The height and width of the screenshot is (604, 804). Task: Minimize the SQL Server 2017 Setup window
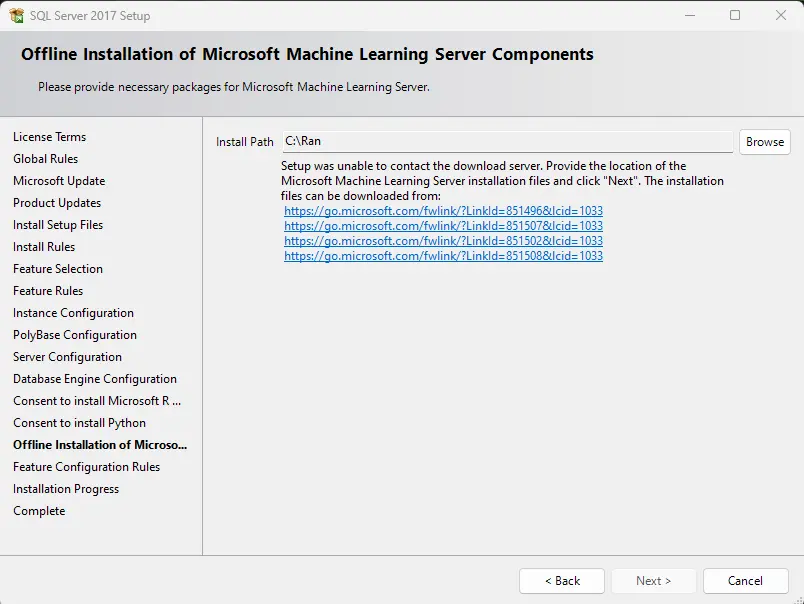click(690, 15)
